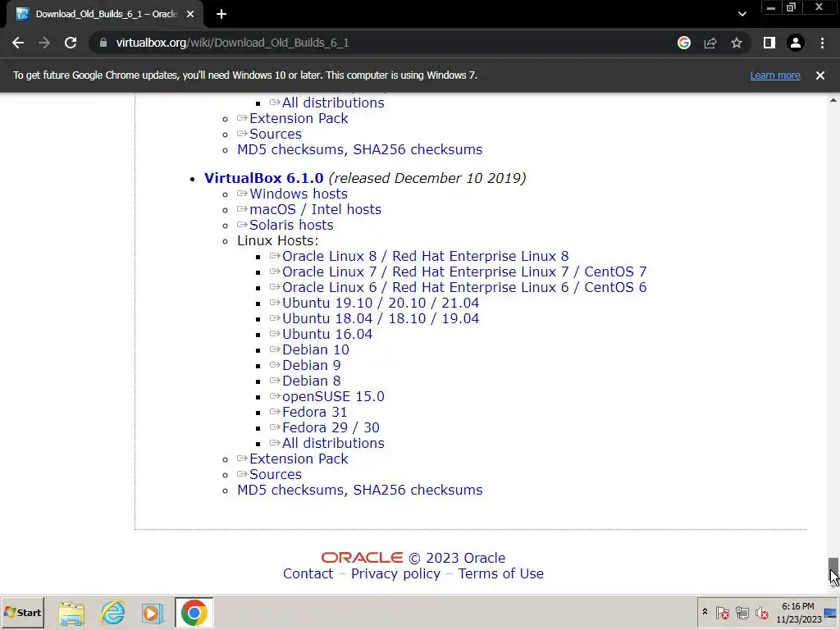
Task: Open Learn more about Chrome updates
Action: (775, 75)
